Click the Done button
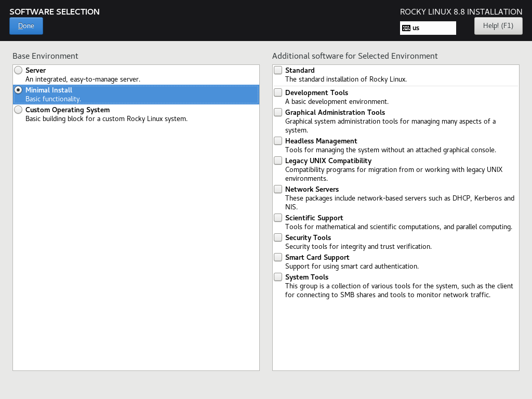The width and height of the screenshot is (532, 399). [x=26, y=26]
